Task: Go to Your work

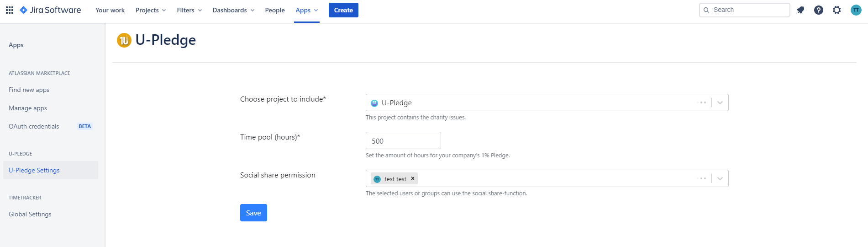Action: [x=110, y=10]
